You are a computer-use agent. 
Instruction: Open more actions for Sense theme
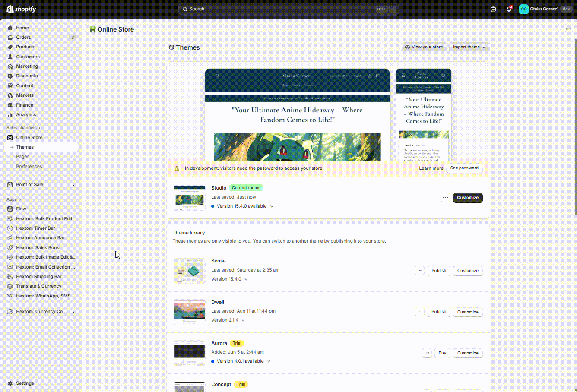coord(420,271)
